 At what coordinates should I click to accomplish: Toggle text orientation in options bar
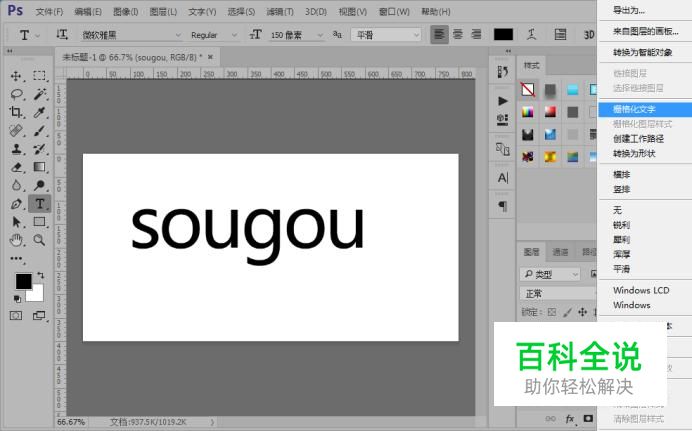tap(62, 34)
